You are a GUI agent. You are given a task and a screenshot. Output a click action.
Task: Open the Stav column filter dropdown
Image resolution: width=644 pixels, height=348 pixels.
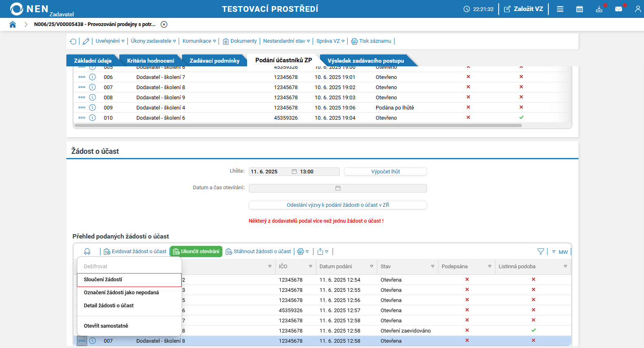point(433,267)
